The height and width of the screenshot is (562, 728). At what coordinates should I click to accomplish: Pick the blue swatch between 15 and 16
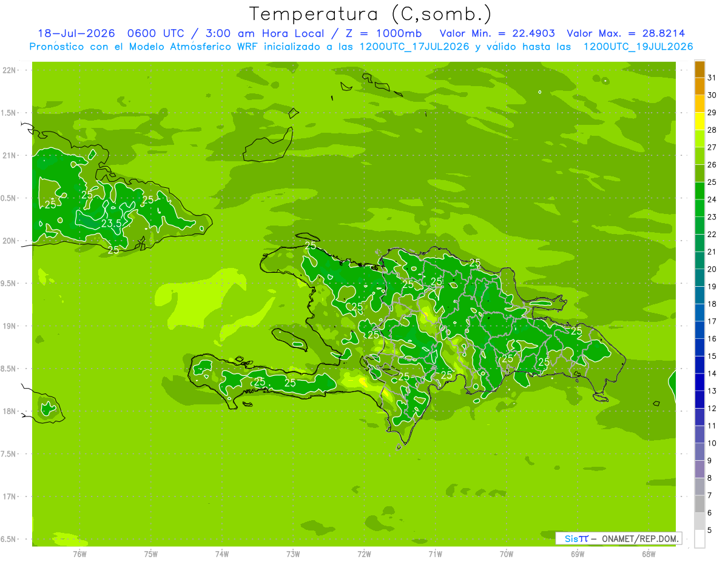coord(699,347)
